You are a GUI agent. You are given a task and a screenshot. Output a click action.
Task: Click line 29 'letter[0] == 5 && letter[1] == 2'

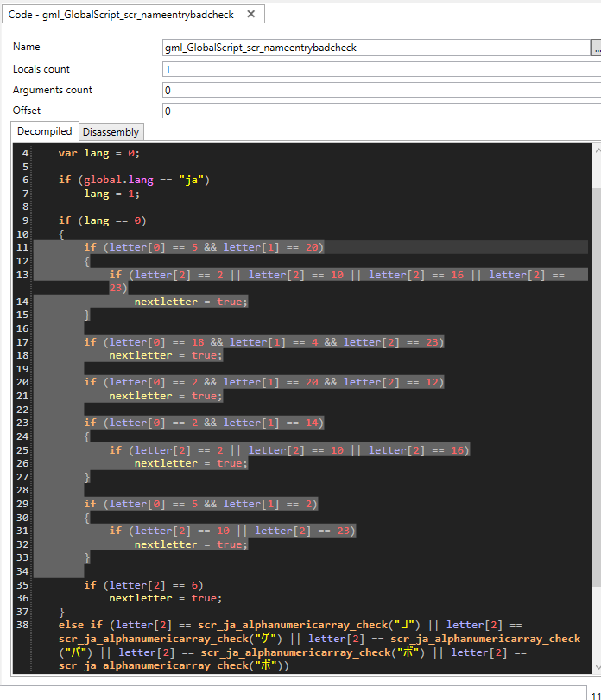[x=210, y=504]
